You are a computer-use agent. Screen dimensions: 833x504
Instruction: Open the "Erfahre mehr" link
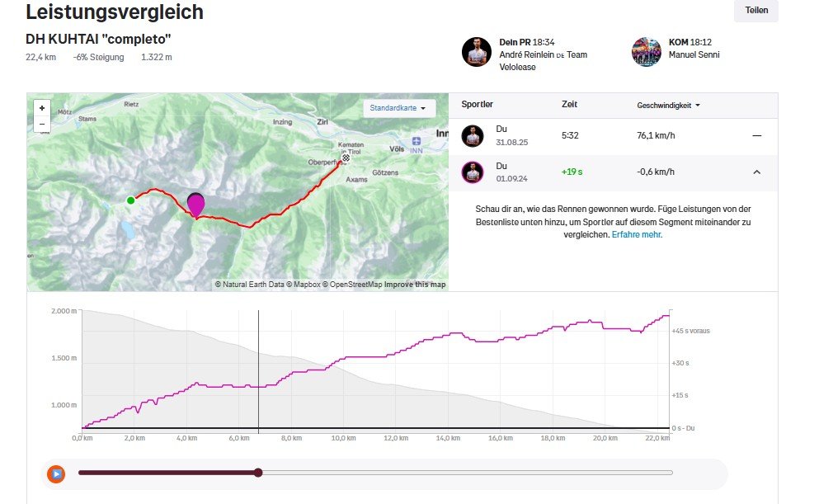tap(637, 234)
